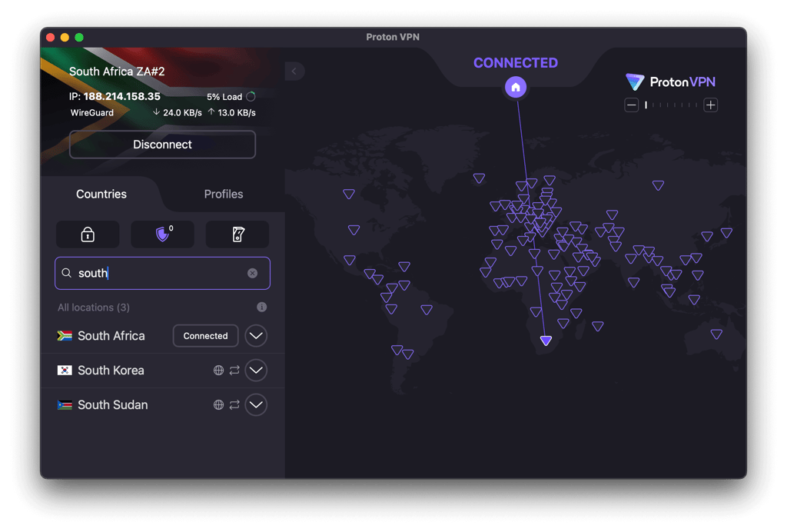Click the 5% Load text
787x532 pixels.
coord(224,97)
